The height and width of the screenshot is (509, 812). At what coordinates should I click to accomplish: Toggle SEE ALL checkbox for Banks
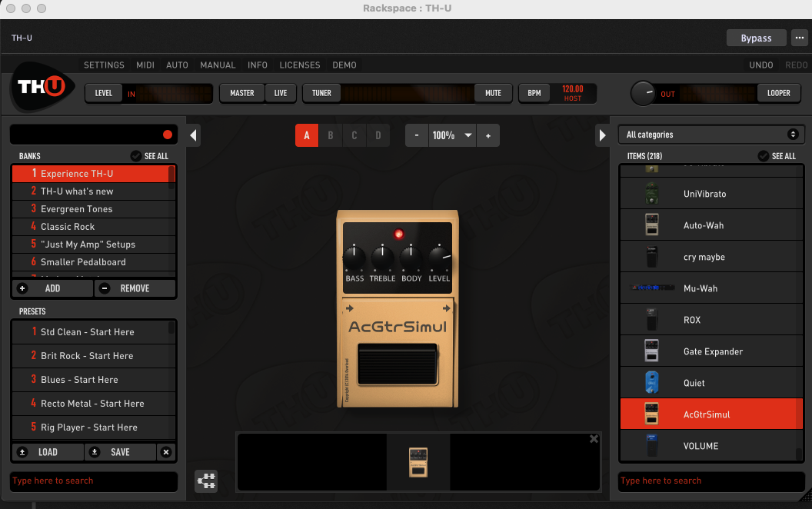tap(135, 156)
